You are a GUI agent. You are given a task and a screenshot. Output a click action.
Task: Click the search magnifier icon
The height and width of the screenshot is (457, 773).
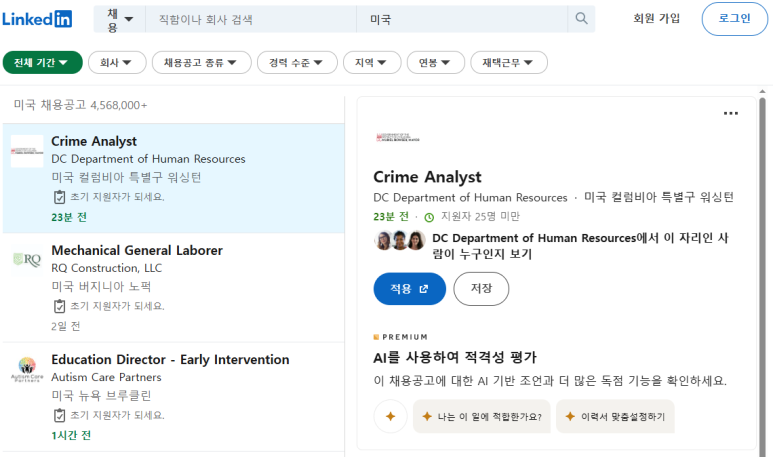[x=581, y=19]
